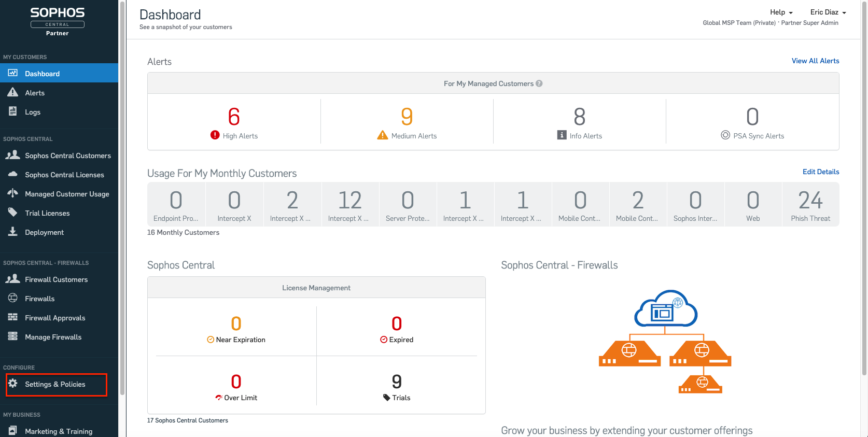The height and width of the screenshot is (437, 868).
Task: Click the Dashboard chart icon in sidebar
Action: (x=13, y=73)
